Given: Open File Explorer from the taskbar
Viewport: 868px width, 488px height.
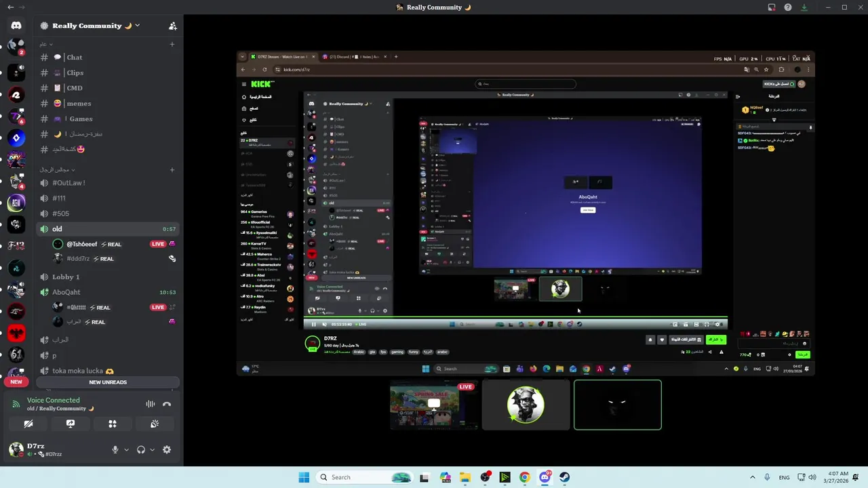Looking at the screenshot, I should [465, 477].
